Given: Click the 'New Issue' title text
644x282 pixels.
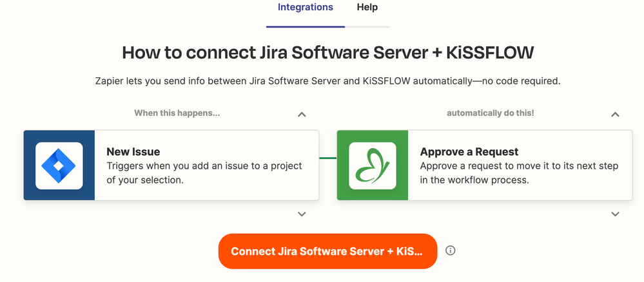Looking at the screenshot, I should [133, 152].
